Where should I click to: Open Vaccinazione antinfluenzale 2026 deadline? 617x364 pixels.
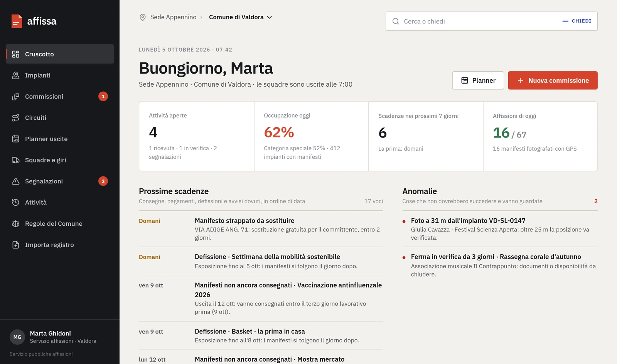(261, 299)
